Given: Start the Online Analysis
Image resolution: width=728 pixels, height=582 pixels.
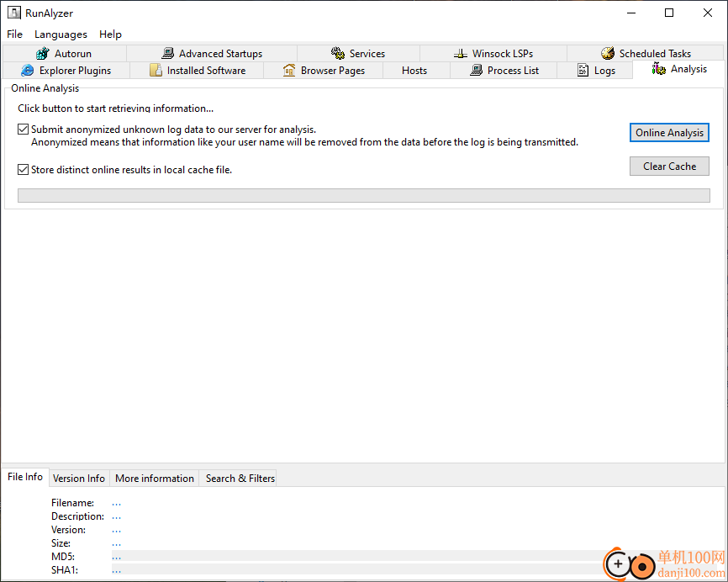Looking at the screenshot, I should 669,133.
